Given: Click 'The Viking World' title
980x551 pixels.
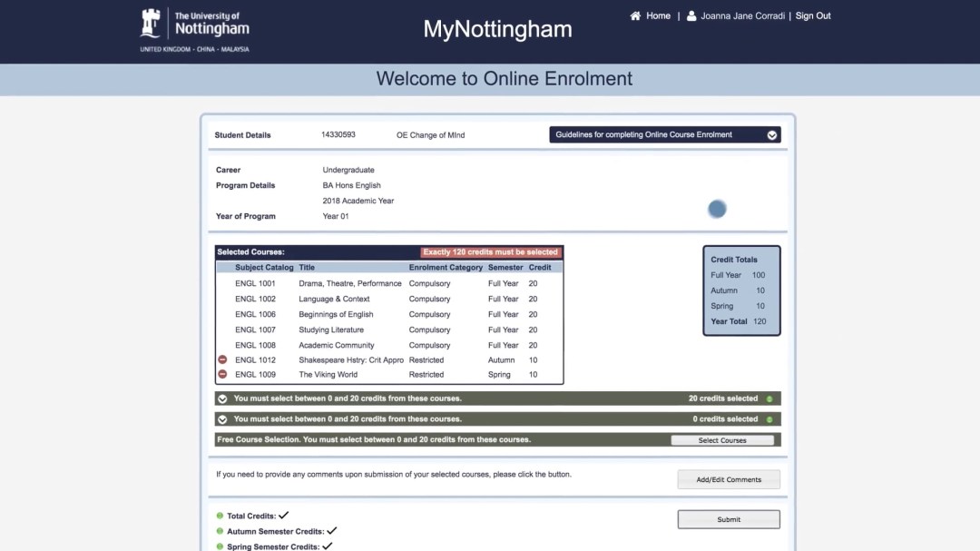Looking at the screenshot, I should [328, 375].
